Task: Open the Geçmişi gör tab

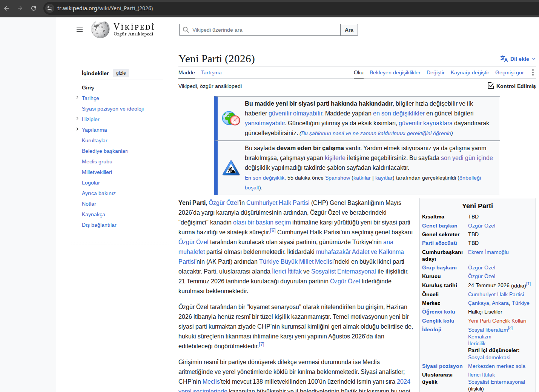Action: (509, 72)
